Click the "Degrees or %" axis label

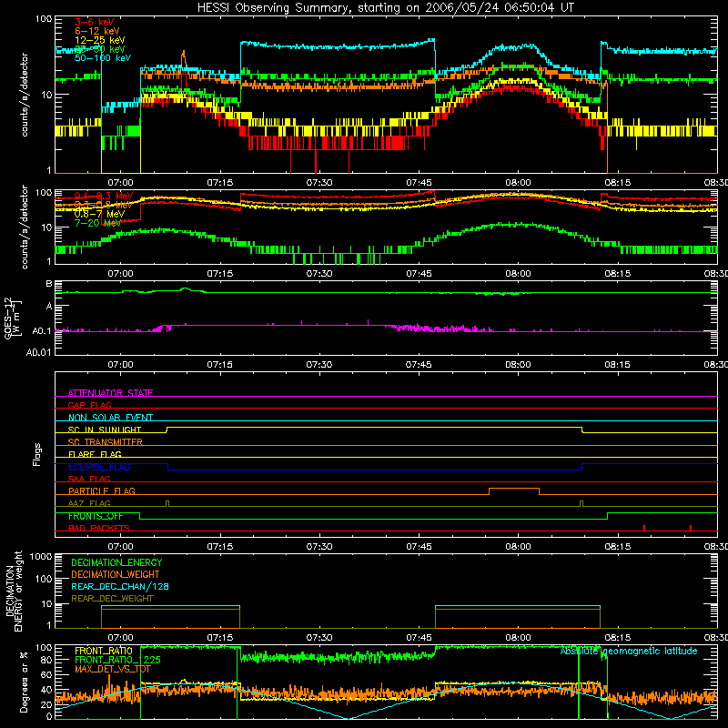[x=24, y=682]
